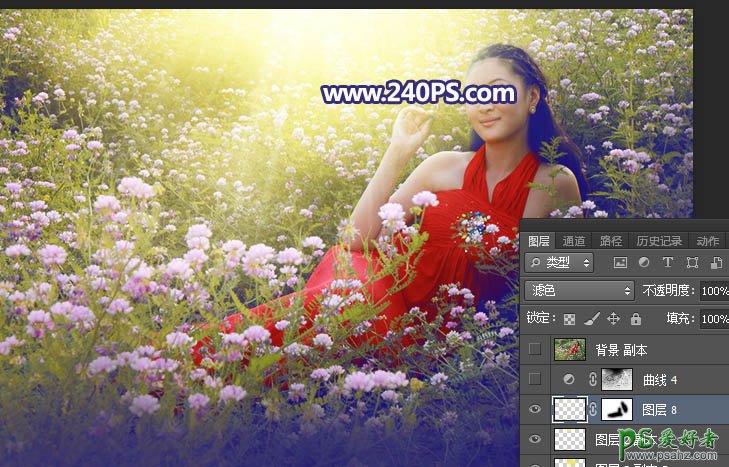Viewport: 729px width, 467px height.
Task: Show the 曲线 4 layer visibility
Action: tap(536, 380)
